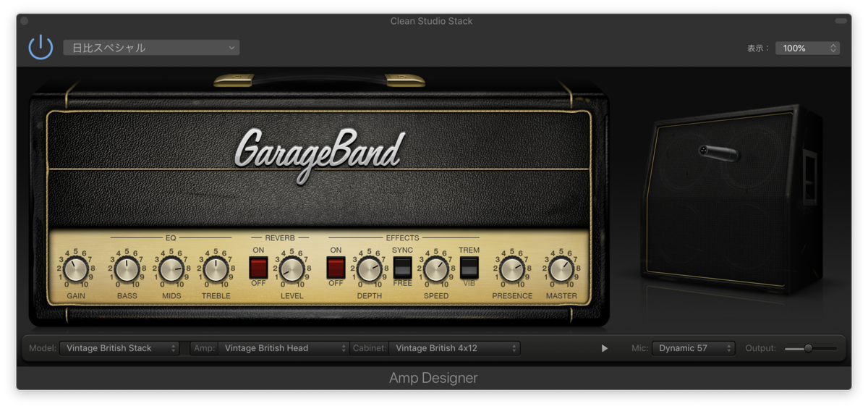This screenshot has height=409, width=868.
Task: Open the Model Vintage British Stack dropdown
Action: 119,348
